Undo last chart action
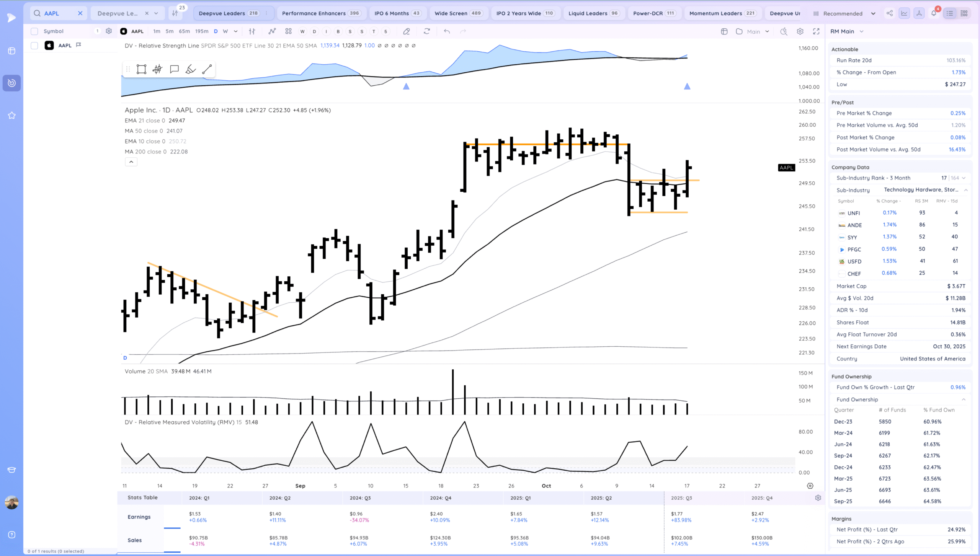 pos(446,31)
